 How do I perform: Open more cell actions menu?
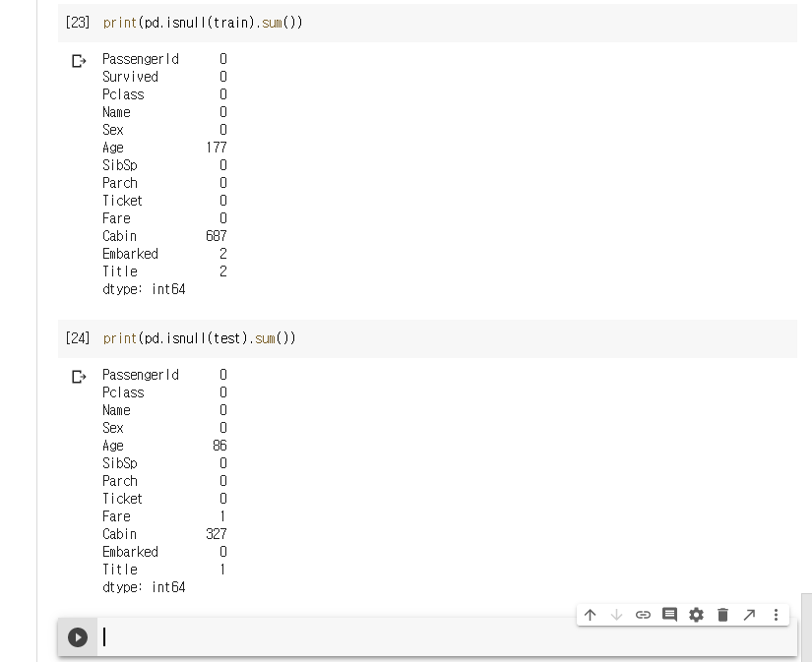pos(776,615)
